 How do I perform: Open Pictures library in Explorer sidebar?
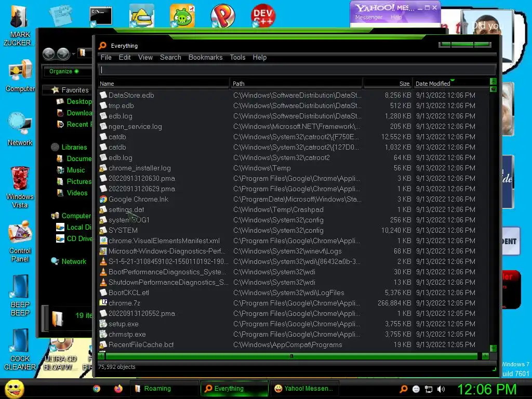(x=74, y=181)
